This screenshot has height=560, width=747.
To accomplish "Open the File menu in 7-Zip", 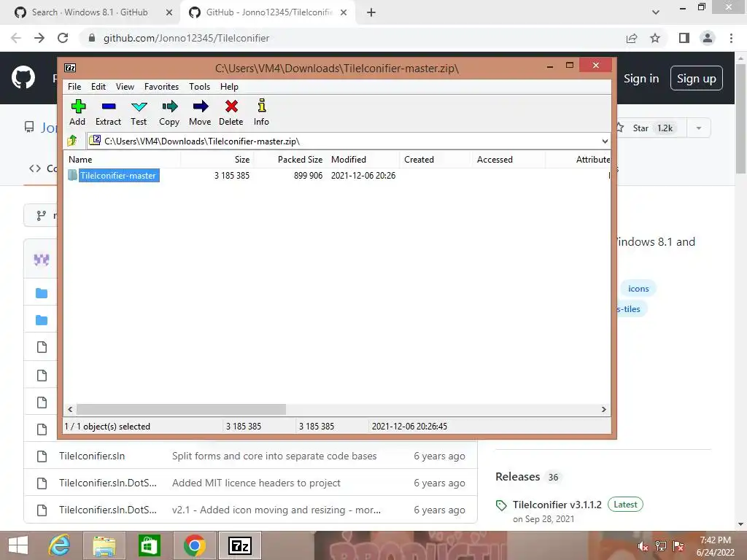I will point(74,87).
